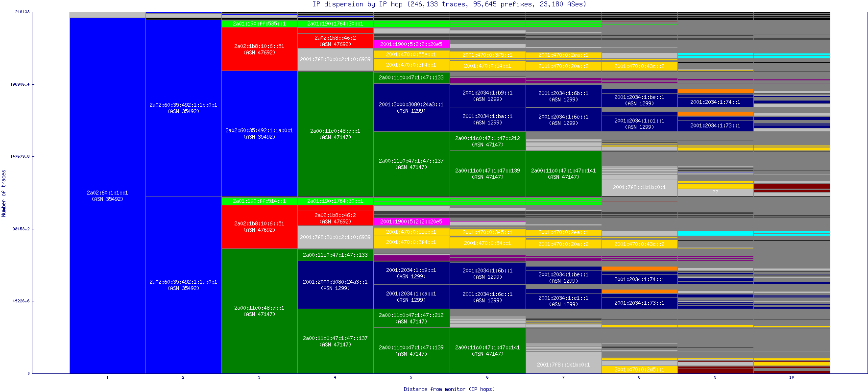This screenshot has width=868, height=392.
Task: Click 2001:7f8::1b1b:0:1 block at hop 7
Action: click(563, 365)
